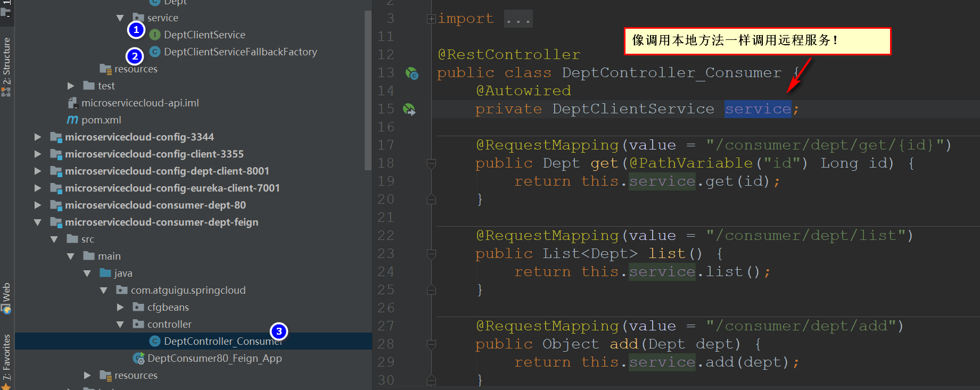
Task: Collapse the service package folder
Action: (120, 18)
